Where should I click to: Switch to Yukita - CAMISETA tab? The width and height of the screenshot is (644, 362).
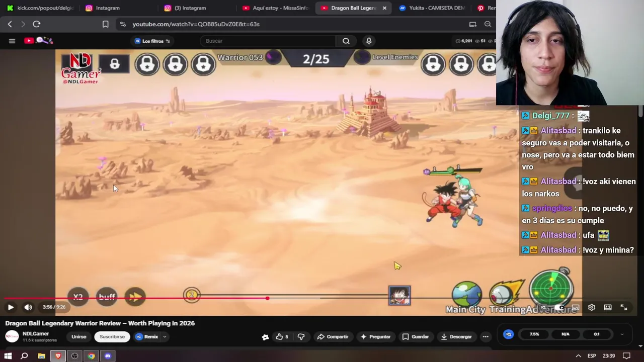431,8
